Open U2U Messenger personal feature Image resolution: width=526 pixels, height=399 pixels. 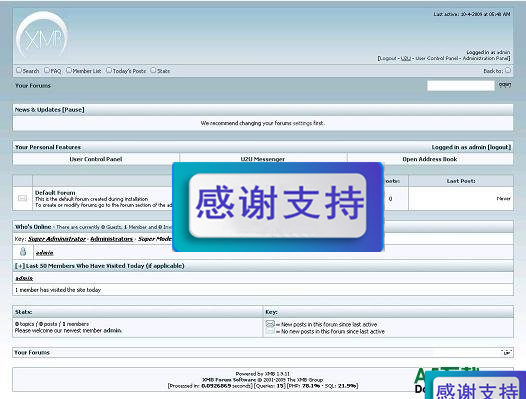pyautogui.click(x=263, y=159)
